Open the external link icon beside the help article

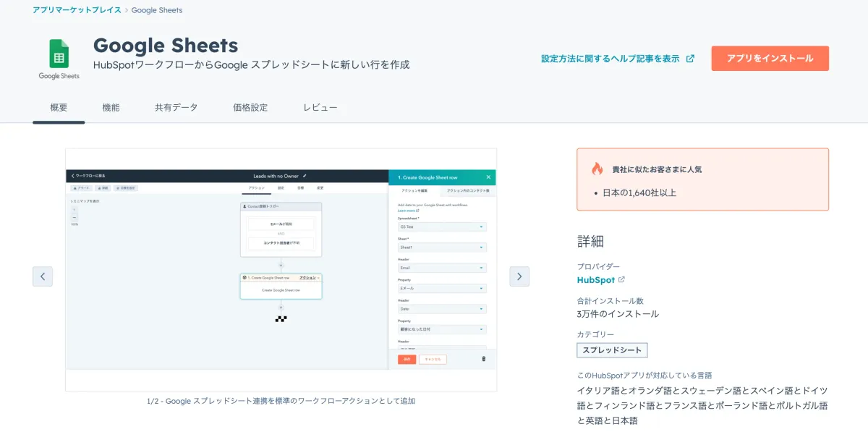coord(691,59)
